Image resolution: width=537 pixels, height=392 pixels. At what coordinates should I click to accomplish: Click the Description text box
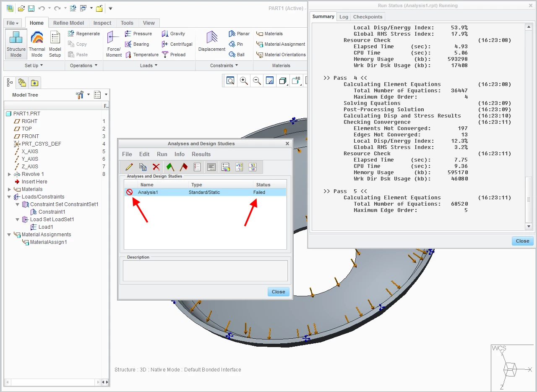coord(205,271)
